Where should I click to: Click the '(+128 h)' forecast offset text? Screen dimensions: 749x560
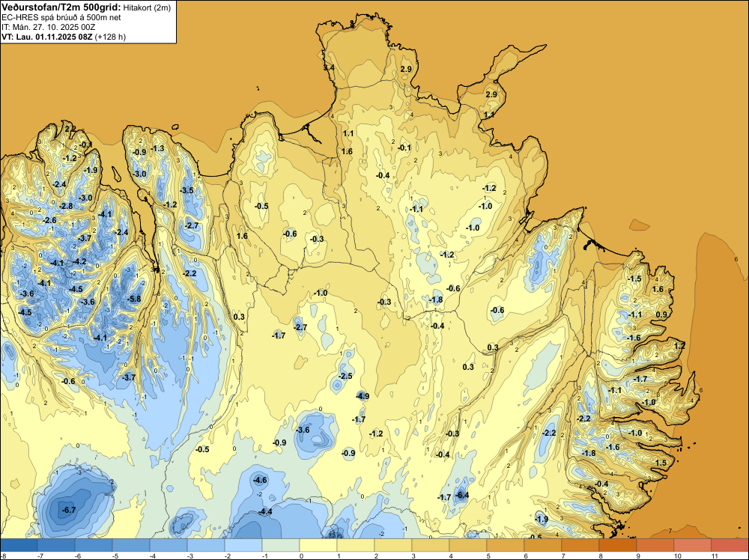(x=110, y=37)
